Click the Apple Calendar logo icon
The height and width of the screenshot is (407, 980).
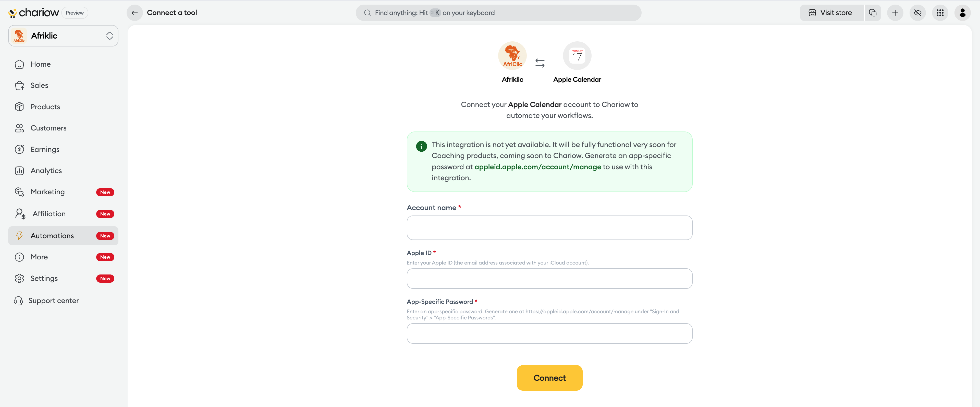[x=577, y=56]
